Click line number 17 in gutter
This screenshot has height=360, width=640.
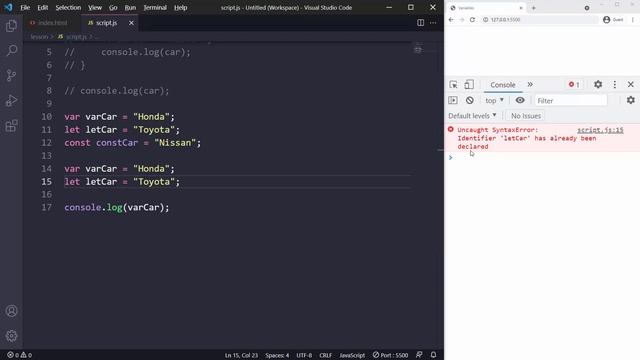click(x=47, y=207)
